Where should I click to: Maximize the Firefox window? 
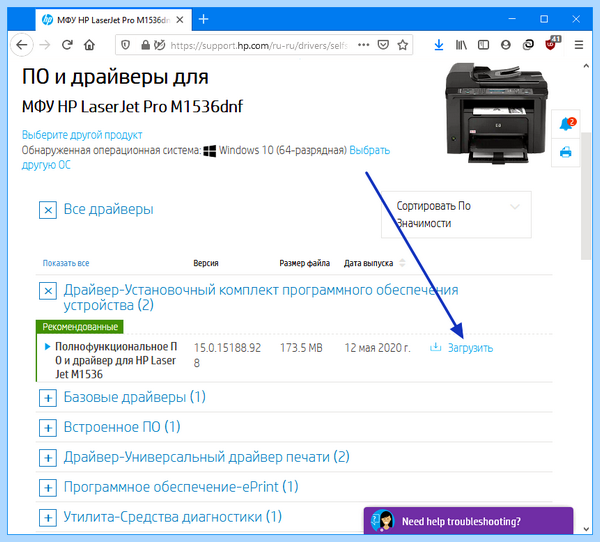tap(544, 19)
